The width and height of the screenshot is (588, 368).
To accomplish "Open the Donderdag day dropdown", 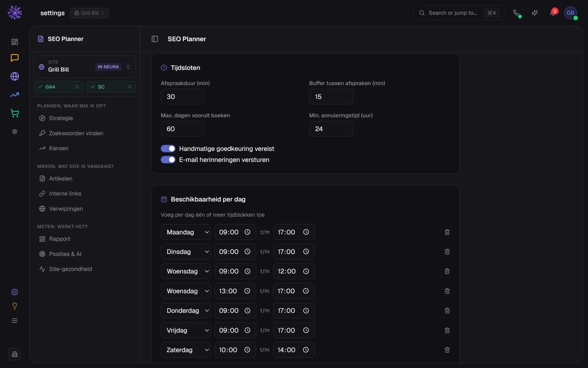I will (x=186, y=311).
